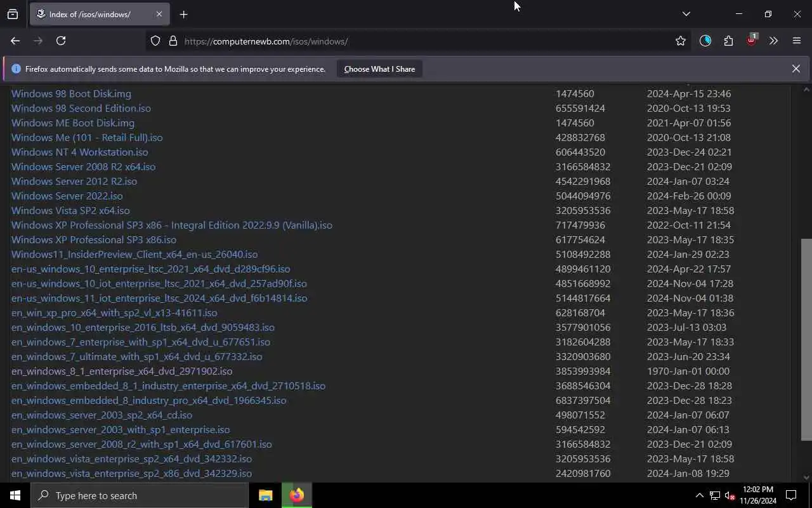This screenshot has height=508, width=812.
Task: Download en_windows_8_1_enterprise_x64_dvd_2971902.iso
Action: (x=122, y=371)
